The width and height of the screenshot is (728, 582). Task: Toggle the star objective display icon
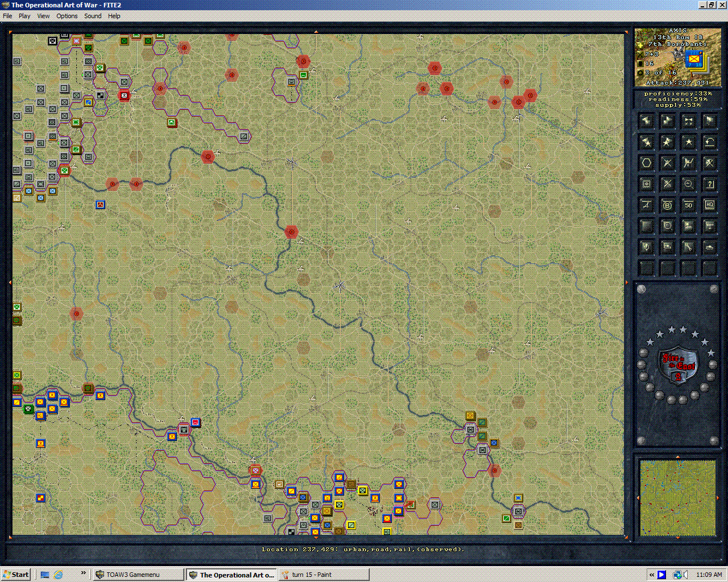688,142
